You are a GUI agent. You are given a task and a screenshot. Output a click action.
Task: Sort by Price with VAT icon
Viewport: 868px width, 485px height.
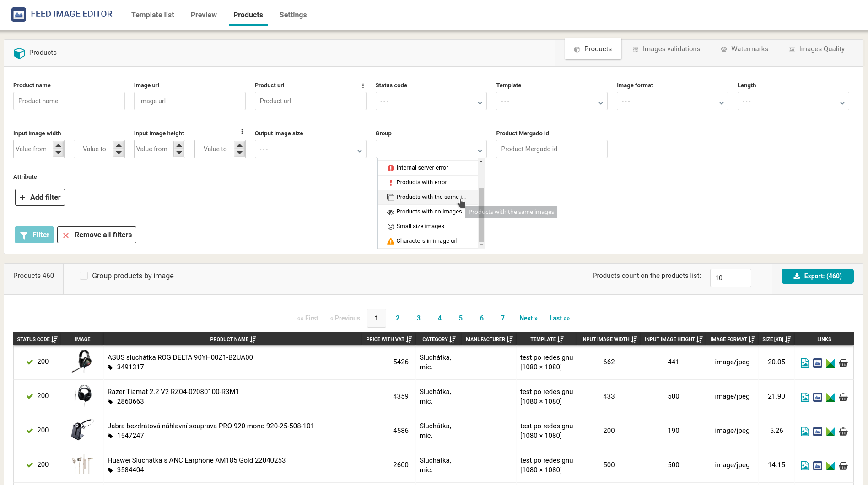410,339
